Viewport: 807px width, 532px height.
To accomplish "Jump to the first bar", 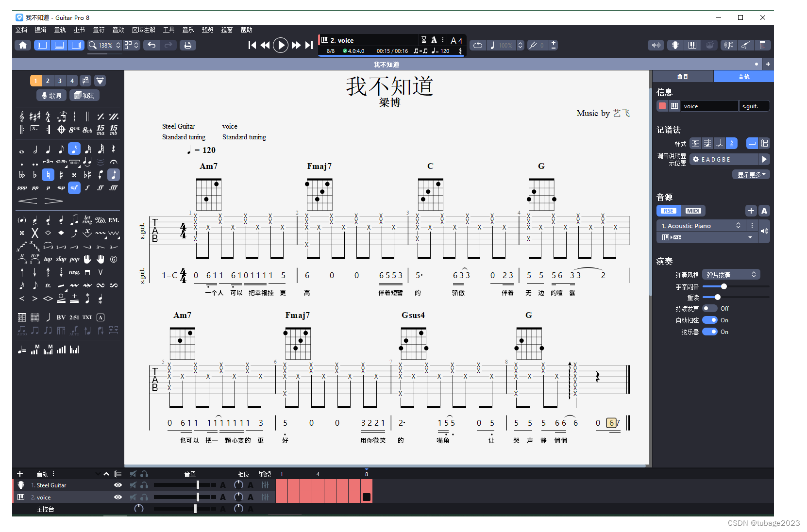I will [x=252, y=45].
